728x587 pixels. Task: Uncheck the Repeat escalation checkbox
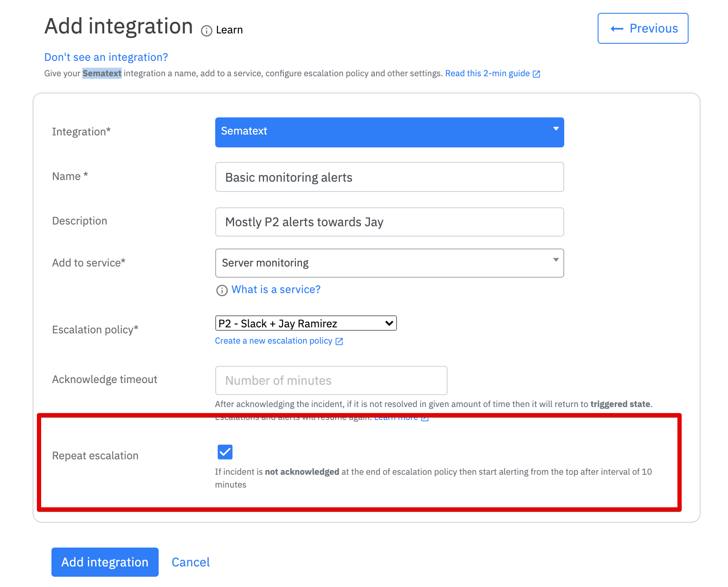(225, 452)
